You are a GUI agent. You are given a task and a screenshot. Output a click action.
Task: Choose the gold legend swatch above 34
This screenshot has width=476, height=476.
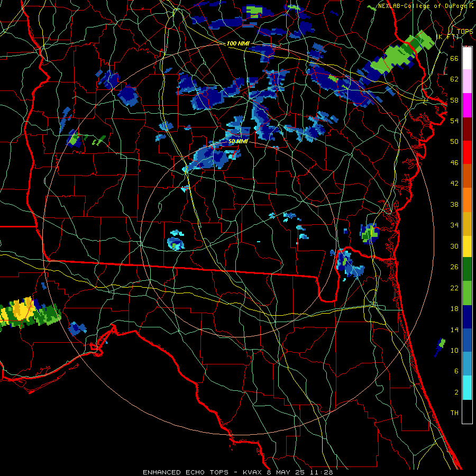(467, 224)
